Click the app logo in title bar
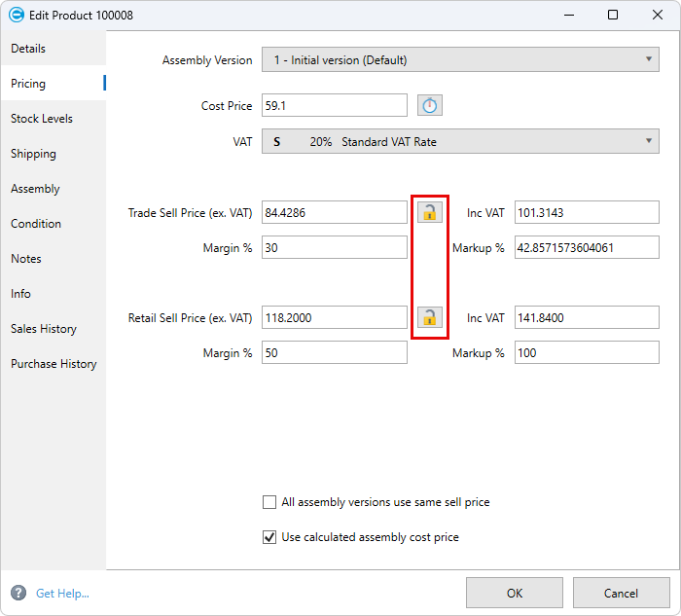The width and height of the screenshot is (681, 616). [16, 15]
